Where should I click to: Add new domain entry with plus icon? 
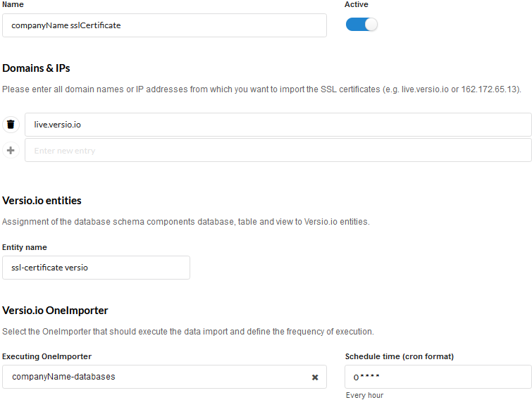click(x=11, y=150)
